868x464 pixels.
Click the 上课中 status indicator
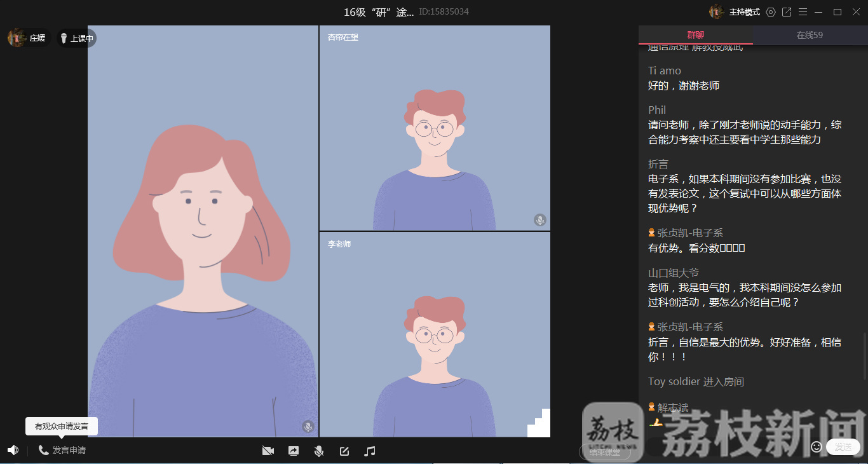click(76, 38)
